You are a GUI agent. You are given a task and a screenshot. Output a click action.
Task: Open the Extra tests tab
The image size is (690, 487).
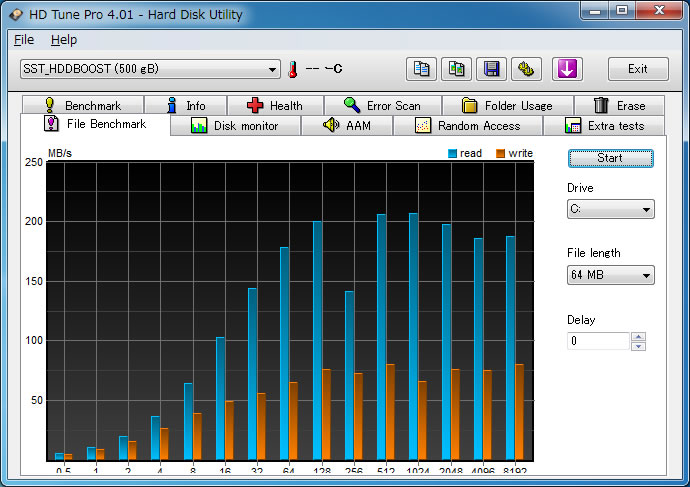click(x=604, y=126)
